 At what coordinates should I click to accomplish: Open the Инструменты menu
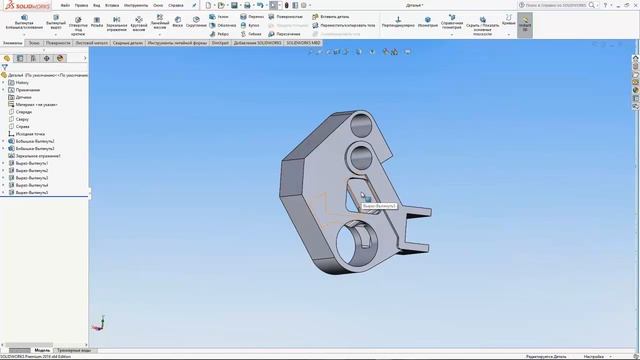tap(136, 6)
